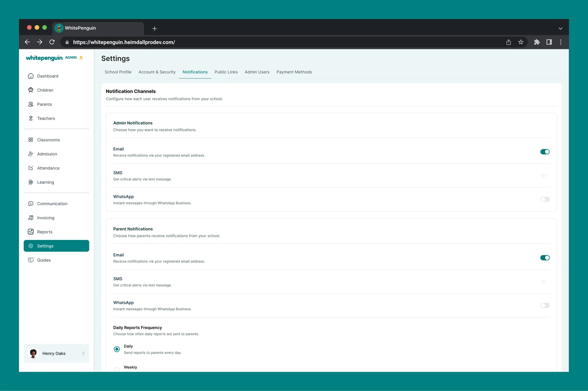The image size is (588, 391).
Task: Click the browser address bar URL
Action: click(x=124, y=42)
